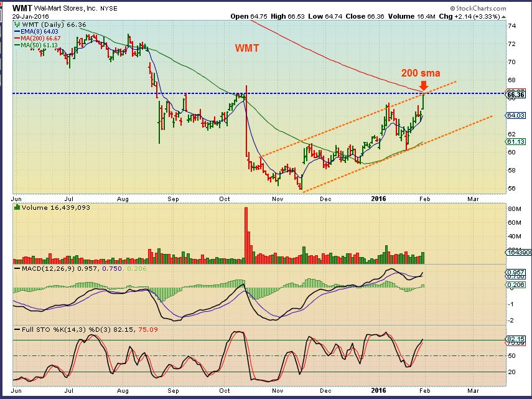Click the green MA(50) legend line marker
The height and width of the screenshot is (399, 532).
coord(17,45)
